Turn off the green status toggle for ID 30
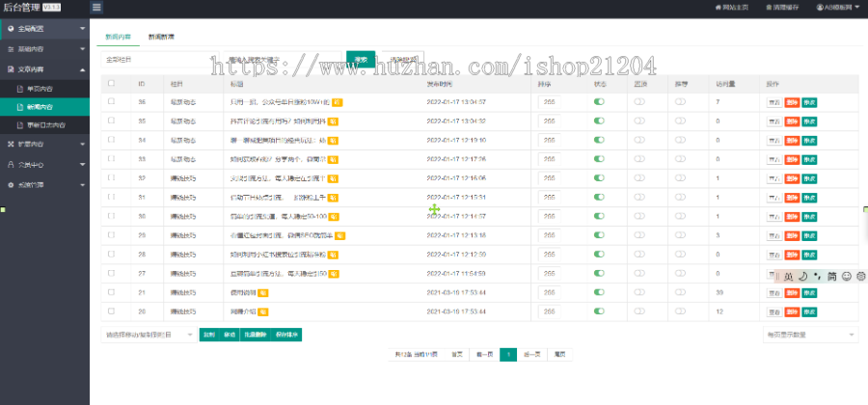Image resolution: width=868 pixels, height=405 pixels. coord(599,216)
